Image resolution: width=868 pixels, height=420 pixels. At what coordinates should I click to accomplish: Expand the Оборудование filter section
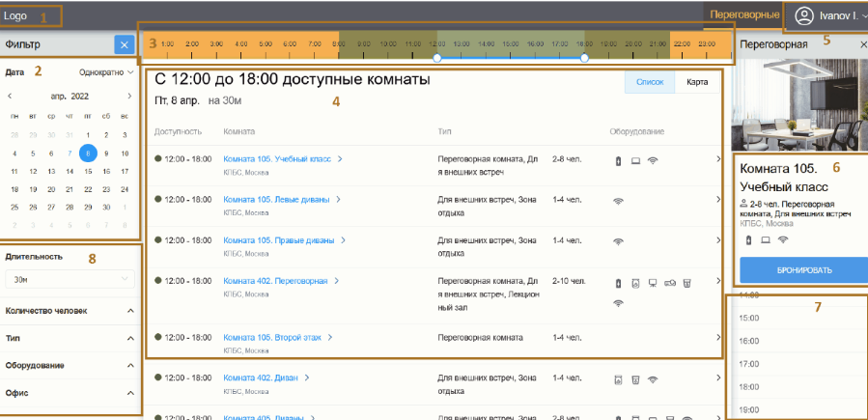[x=70, y=365]
